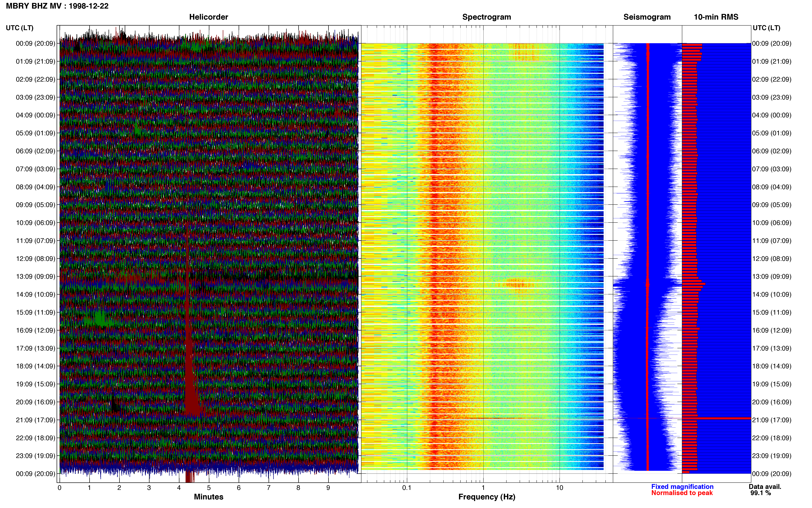Click left-axis time label 17:09 (13:09)
This screenshot has width=812, height=508.
(x=36, y=348)
